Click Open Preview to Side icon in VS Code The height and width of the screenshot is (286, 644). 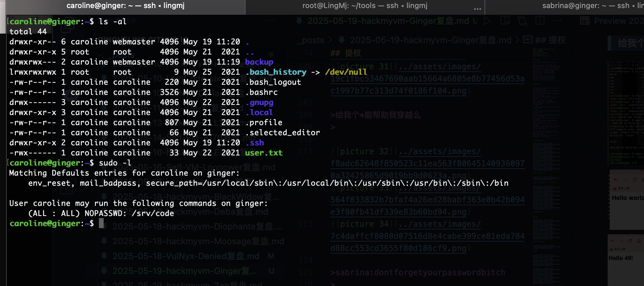[x=505, y=21]
